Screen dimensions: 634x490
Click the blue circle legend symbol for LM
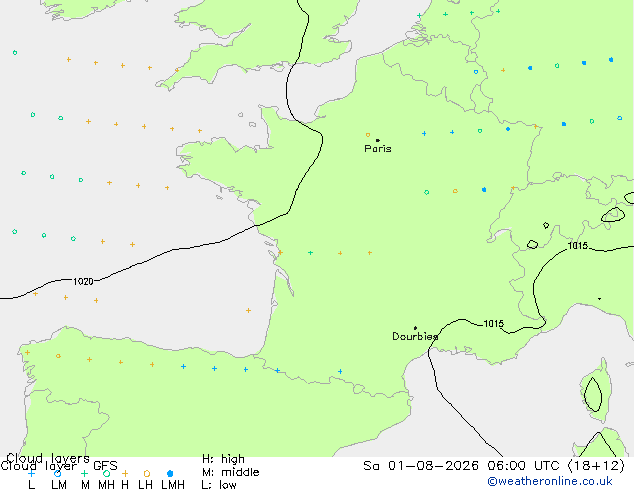point(57,473)
